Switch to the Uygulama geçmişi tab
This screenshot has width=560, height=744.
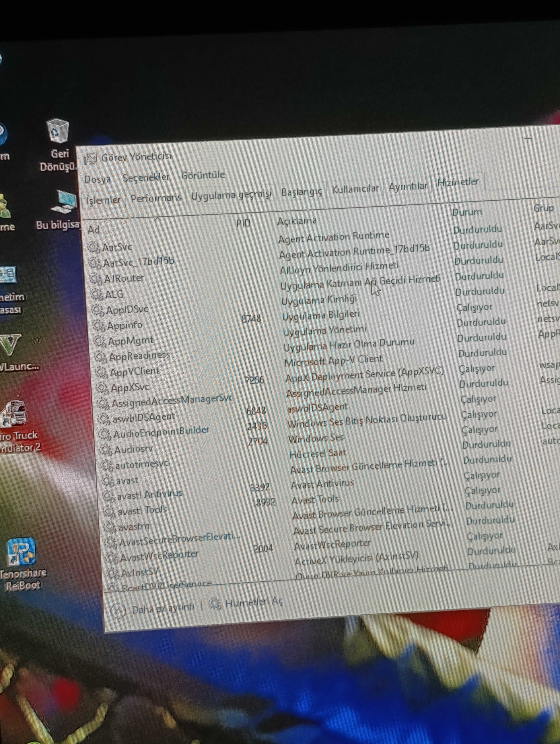(231, 195)
